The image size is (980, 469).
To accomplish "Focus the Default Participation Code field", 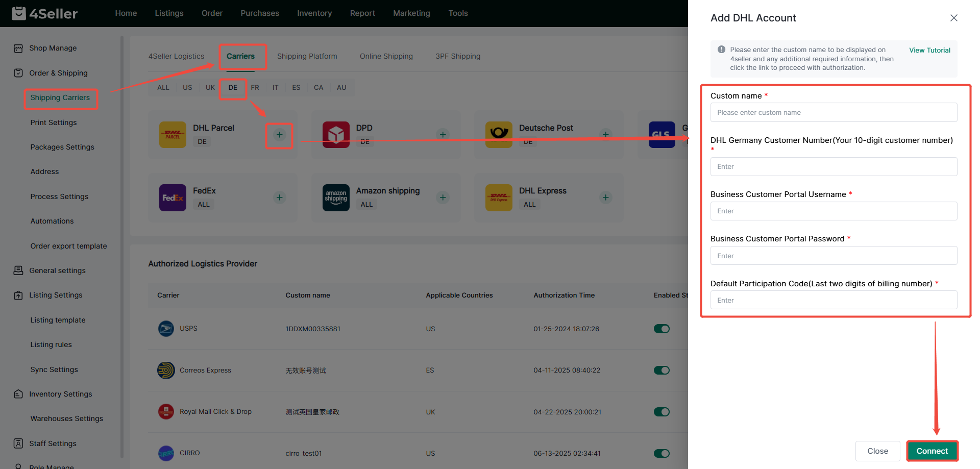I will [834, 300].
